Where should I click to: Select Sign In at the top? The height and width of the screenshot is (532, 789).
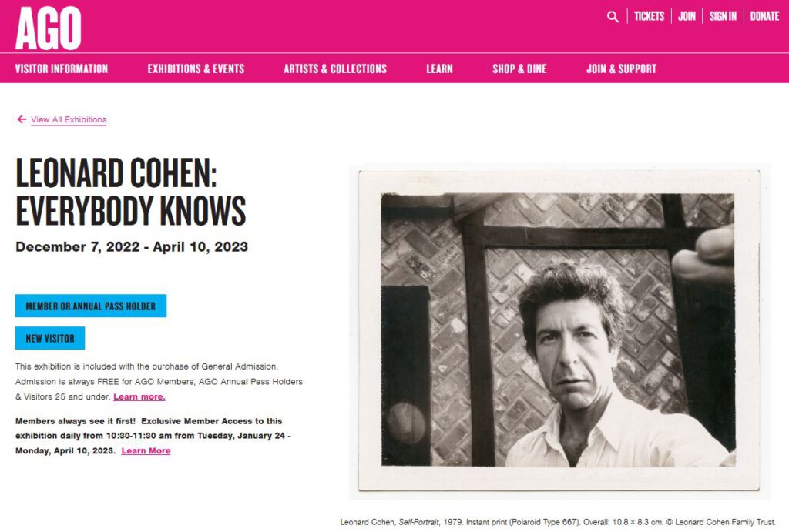click(x=723, y=17)
